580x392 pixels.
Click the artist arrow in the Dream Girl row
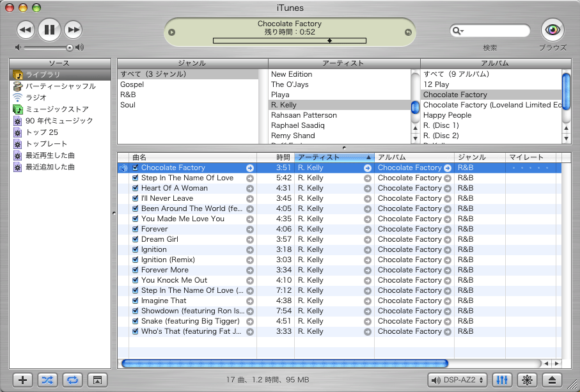pos(367,240)
